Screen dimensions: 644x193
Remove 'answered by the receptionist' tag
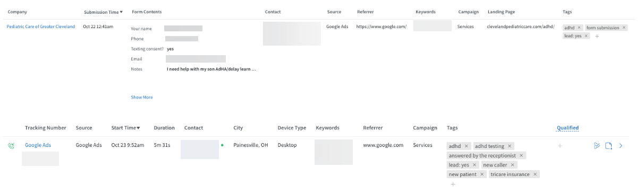[x=522, y=155]
